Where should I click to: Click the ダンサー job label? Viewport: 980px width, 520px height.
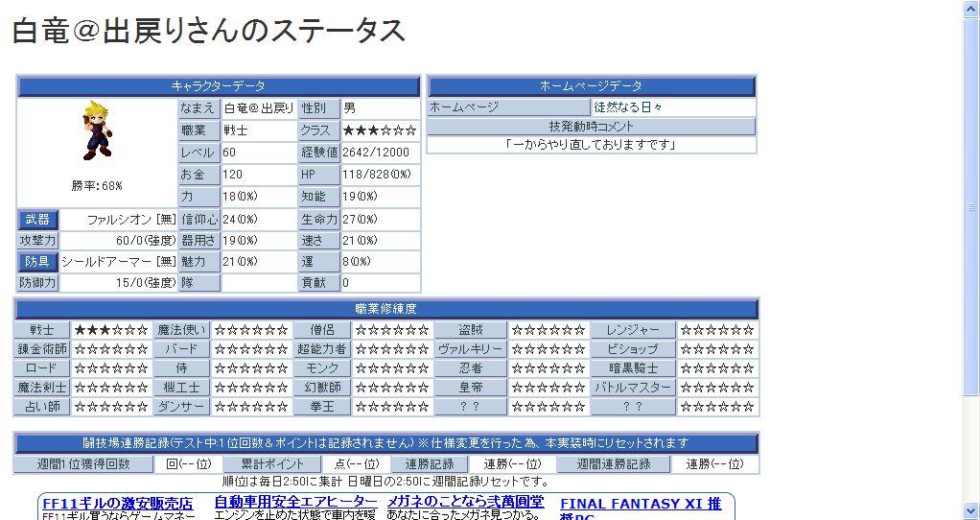click(x=182, y=407)
